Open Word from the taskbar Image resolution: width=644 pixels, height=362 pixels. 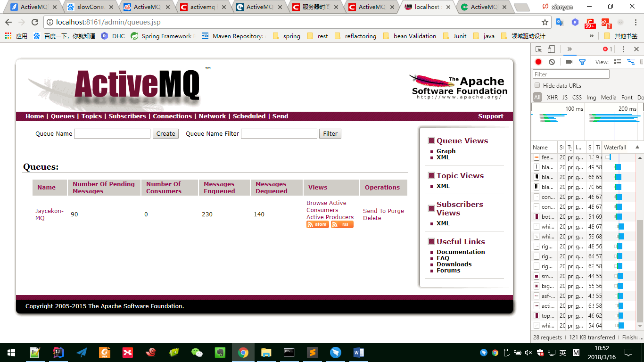(x=359, y=353)
